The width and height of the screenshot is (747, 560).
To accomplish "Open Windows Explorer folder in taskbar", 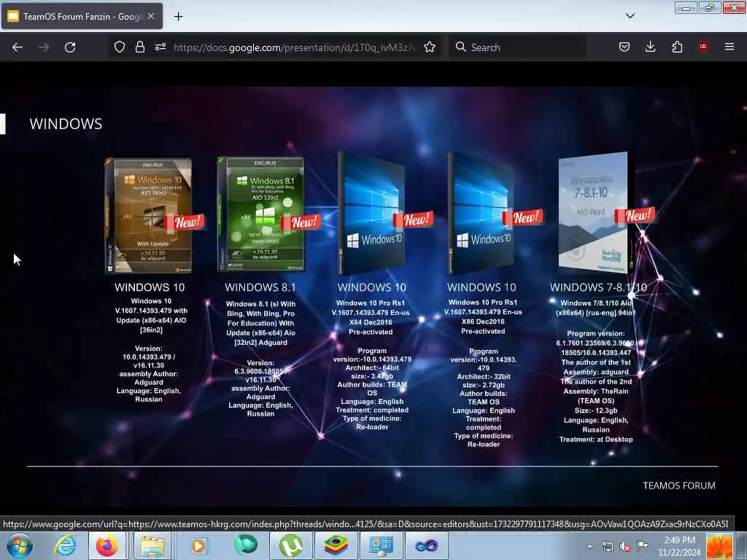I will 152,545.
